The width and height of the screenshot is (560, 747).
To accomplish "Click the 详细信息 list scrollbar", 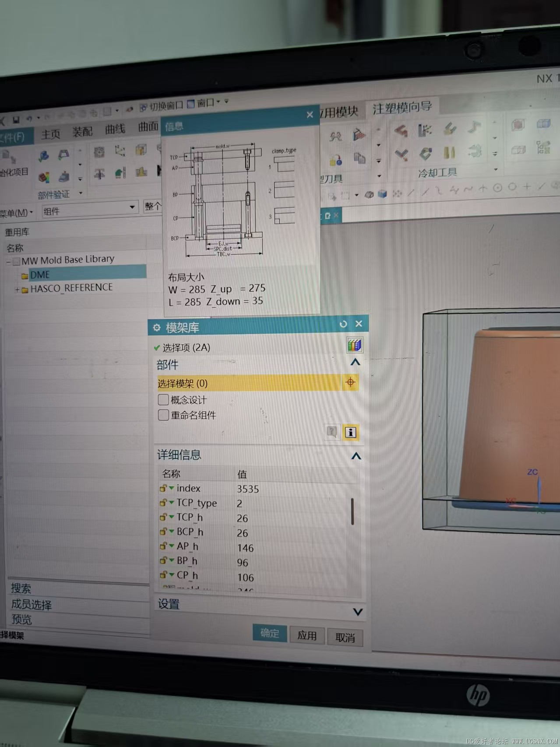I will [352, 511].
